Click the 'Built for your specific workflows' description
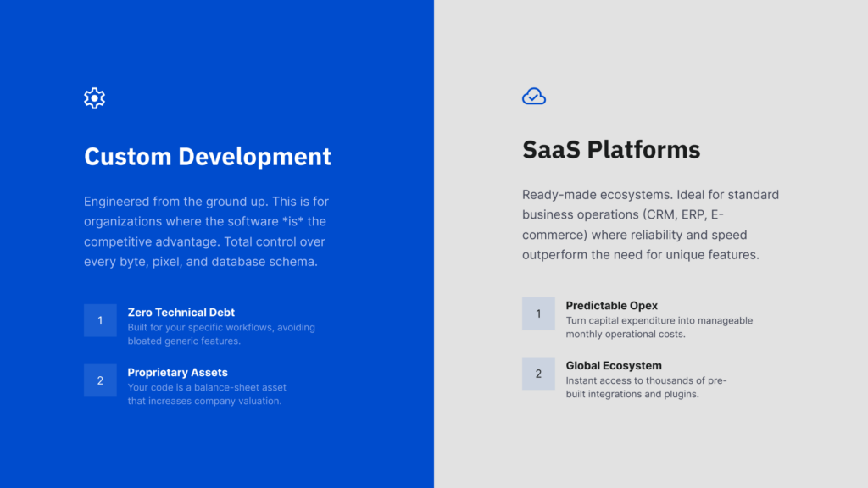This screenshot has height=488, width=868. (x=221, y=334)
